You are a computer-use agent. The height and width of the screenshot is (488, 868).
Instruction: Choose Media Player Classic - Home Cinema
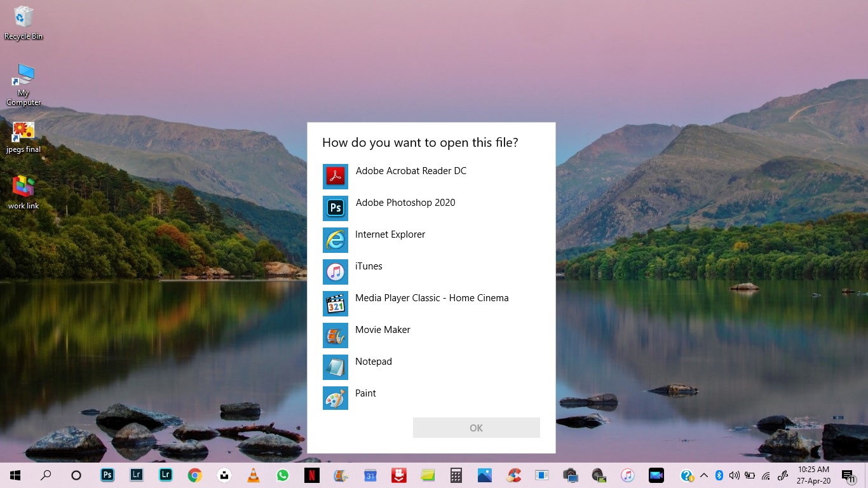coord(431,304)
